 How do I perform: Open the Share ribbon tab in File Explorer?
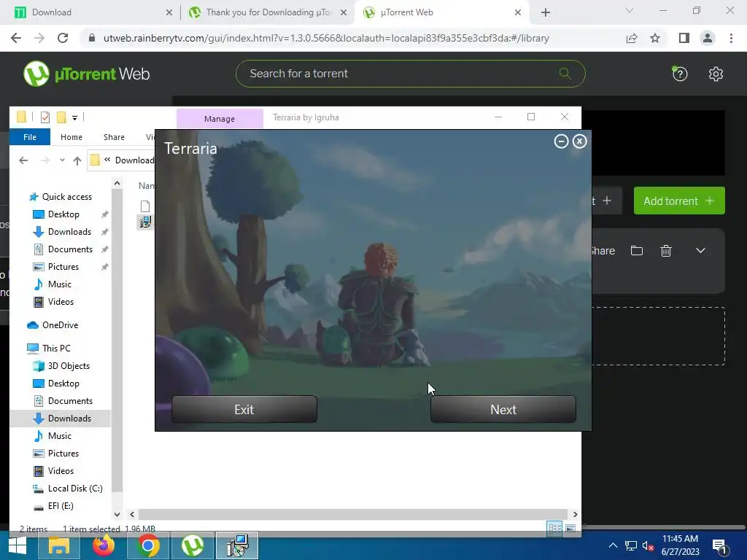[x=115, y=137]
